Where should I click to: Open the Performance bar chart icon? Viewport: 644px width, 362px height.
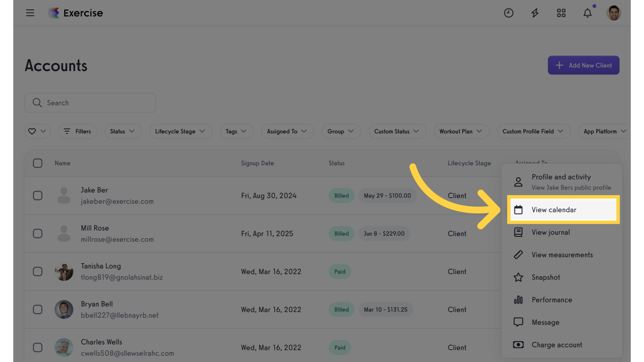coord(518,300)
